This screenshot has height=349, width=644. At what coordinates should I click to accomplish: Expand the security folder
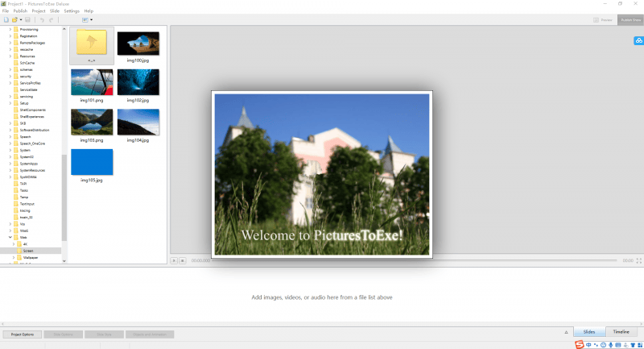(10, 76)
